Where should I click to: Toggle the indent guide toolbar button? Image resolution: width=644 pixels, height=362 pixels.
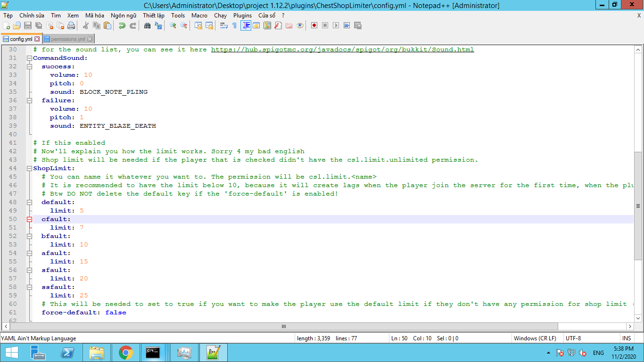[246, 25]
